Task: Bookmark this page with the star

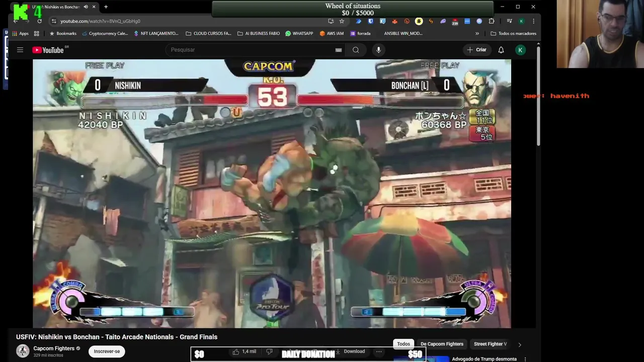Action: (x=342, y=21)
